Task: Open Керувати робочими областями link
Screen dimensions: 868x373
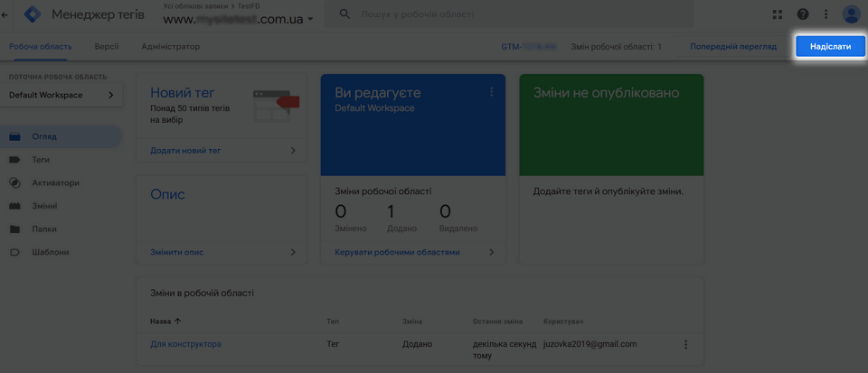Action: pos(397,253)
